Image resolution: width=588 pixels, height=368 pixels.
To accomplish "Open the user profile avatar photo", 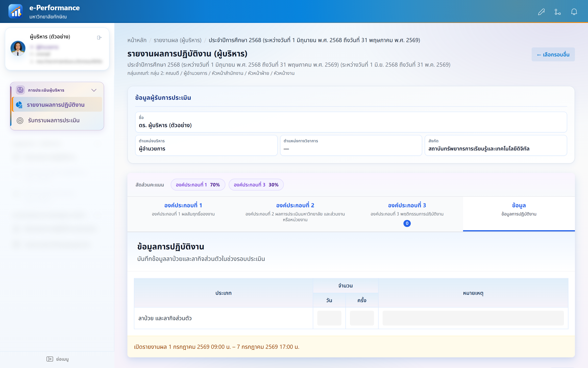I will 18,48.
